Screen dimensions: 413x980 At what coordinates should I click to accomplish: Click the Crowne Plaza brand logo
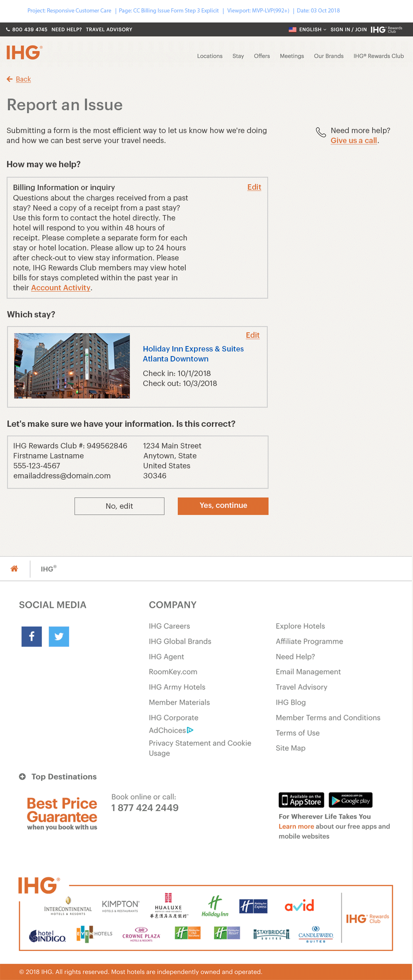141,934
